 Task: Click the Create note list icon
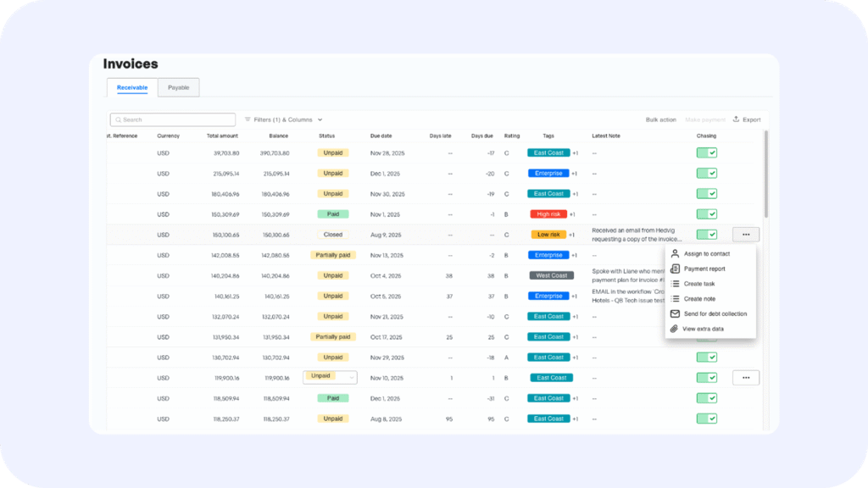pos(675,299)
